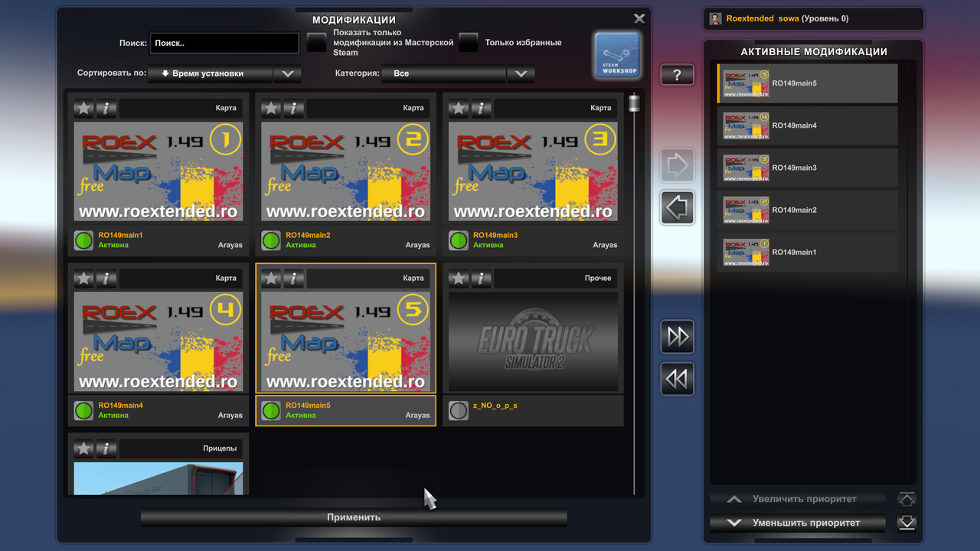This screenshot has width=980, height=551.
Task: Select RO149main4 in active mods list
Action: [807, 126]
